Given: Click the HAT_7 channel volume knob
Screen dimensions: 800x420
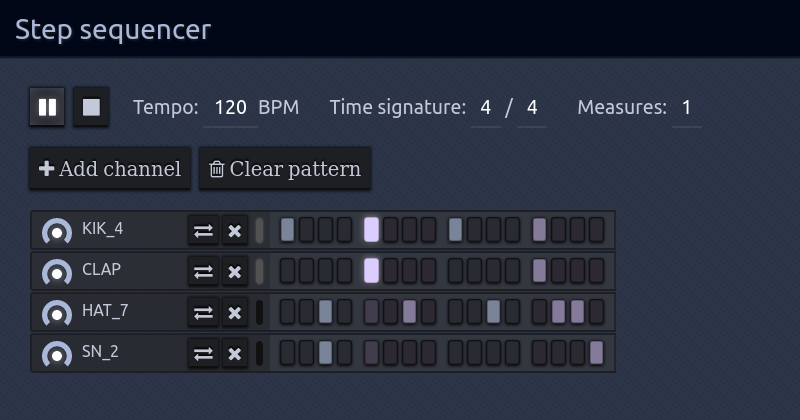Looking at the screenshot, I should (x=57, y=313).
